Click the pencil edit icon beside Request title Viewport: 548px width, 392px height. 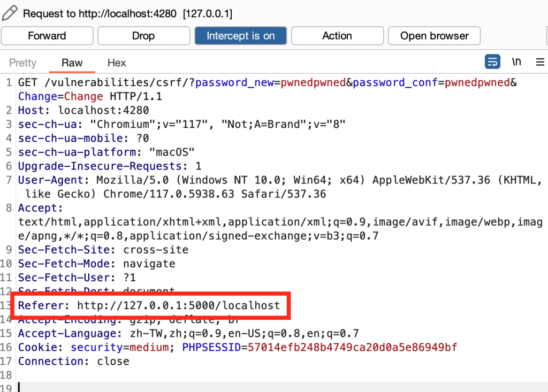tap(10, 13)
